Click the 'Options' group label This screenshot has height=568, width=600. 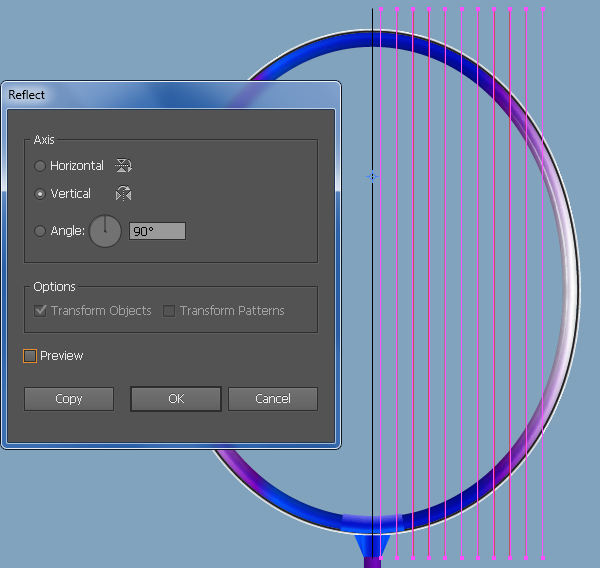(x=54, y=287)
